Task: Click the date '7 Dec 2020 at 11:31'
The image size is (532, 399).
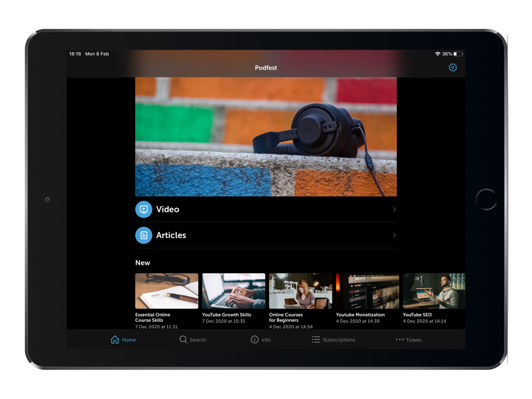Action: 156,327
